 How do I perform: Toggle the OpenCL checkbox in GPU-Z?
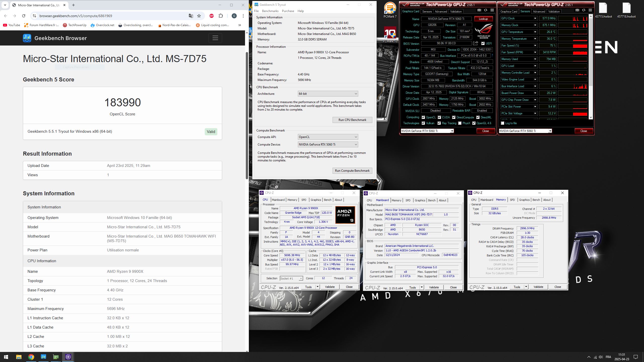tap(423, 117)
